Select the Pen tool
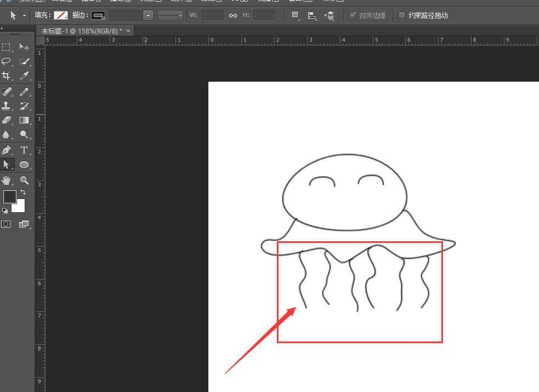539x392 pixels. point(7,150)
